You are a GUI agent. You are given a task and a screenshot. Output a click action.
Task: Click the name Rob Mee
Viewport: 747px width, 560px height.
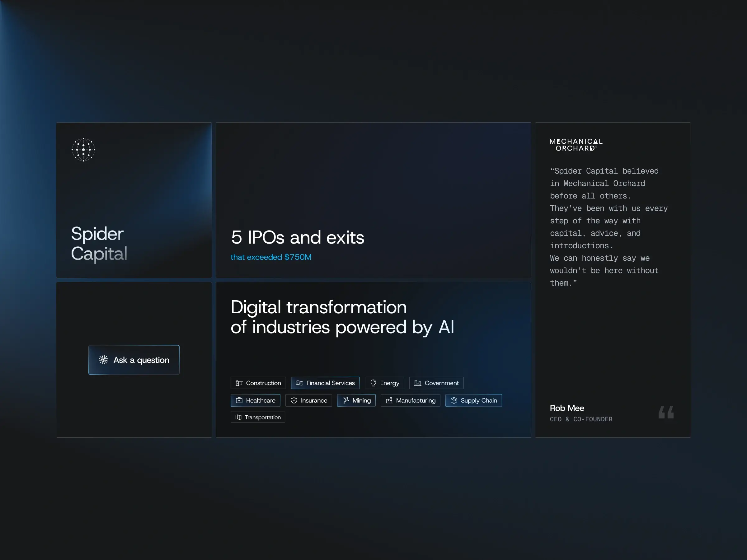(567, 408)
